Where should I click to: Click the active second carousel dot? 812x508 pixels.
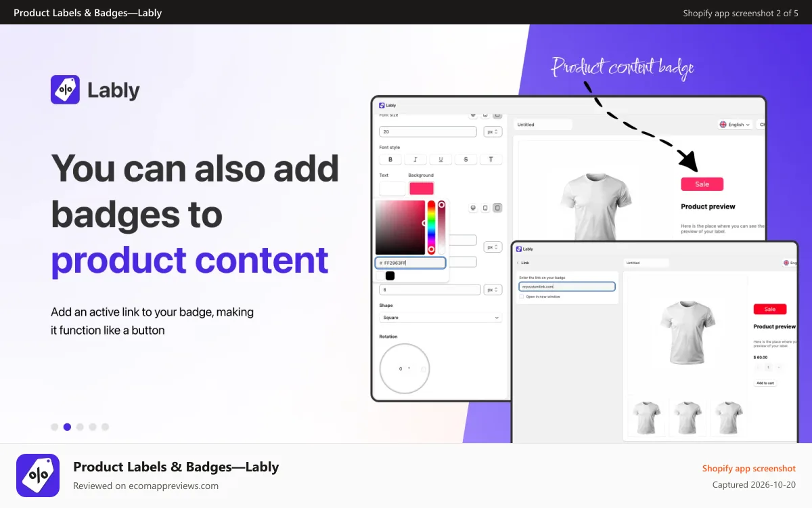[67, 427]
